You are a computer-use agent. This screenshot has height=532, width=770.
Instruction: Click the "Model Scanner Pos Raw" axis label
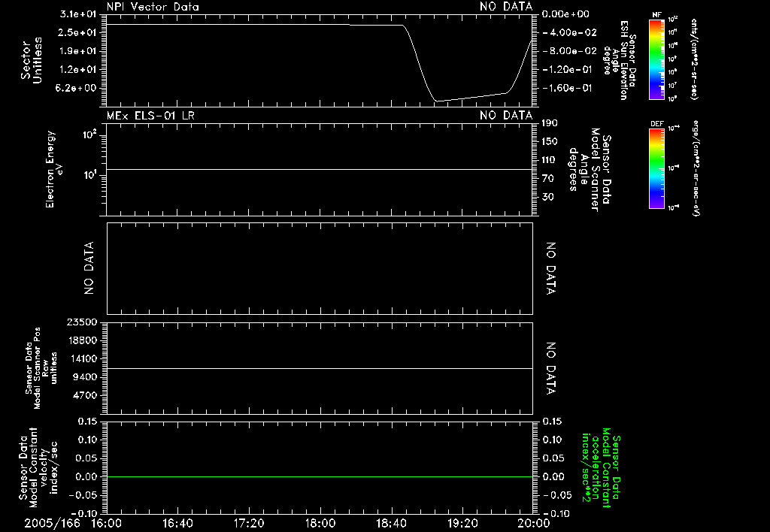click(x=41, y=368)
